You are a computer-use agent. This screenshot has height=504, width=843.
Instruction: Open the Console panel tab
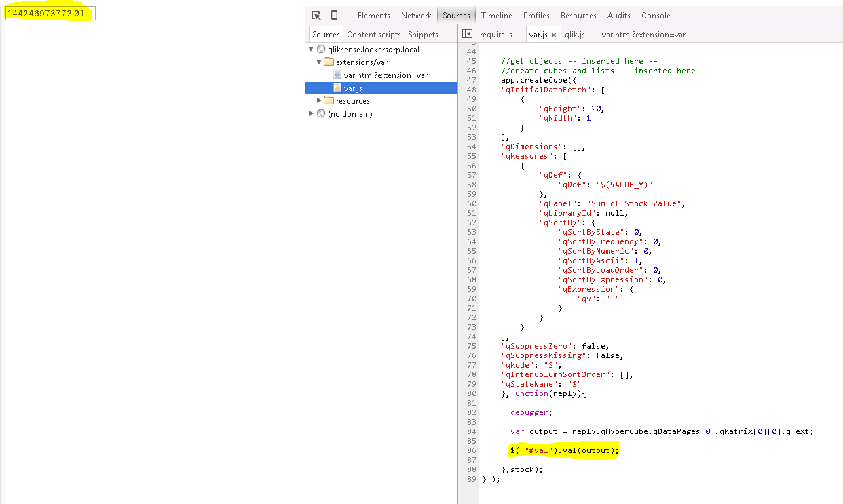656,16
